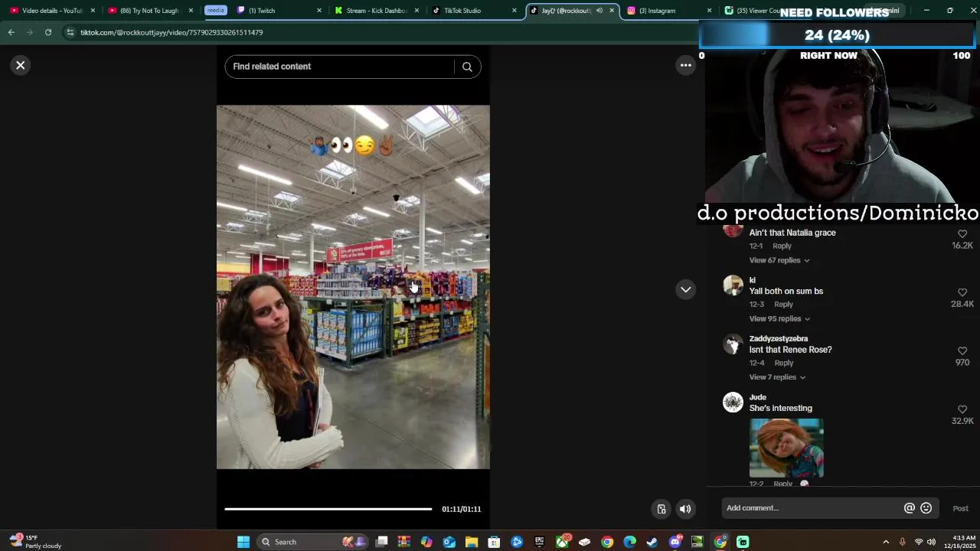Click the Post comment button
Viewport: 980px width, 551px height.
tap(960, 508)
